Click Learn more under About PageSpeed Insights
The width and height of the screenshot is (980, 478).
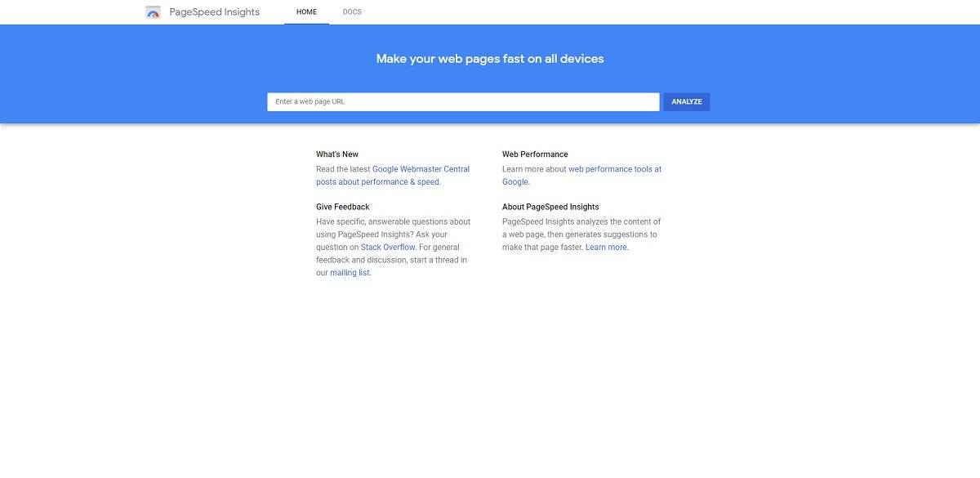pyautogui.click(x=606, y=247)
